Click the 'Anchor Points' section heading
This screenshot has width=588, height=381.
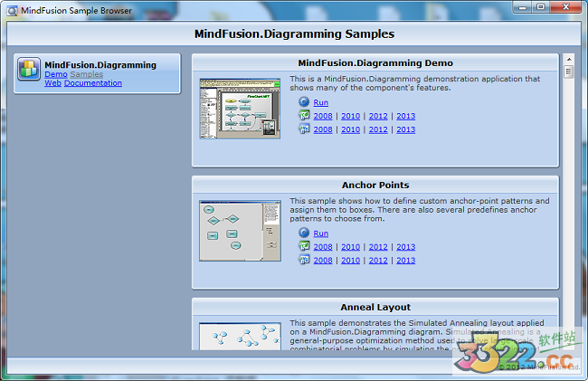click(375, 185)
